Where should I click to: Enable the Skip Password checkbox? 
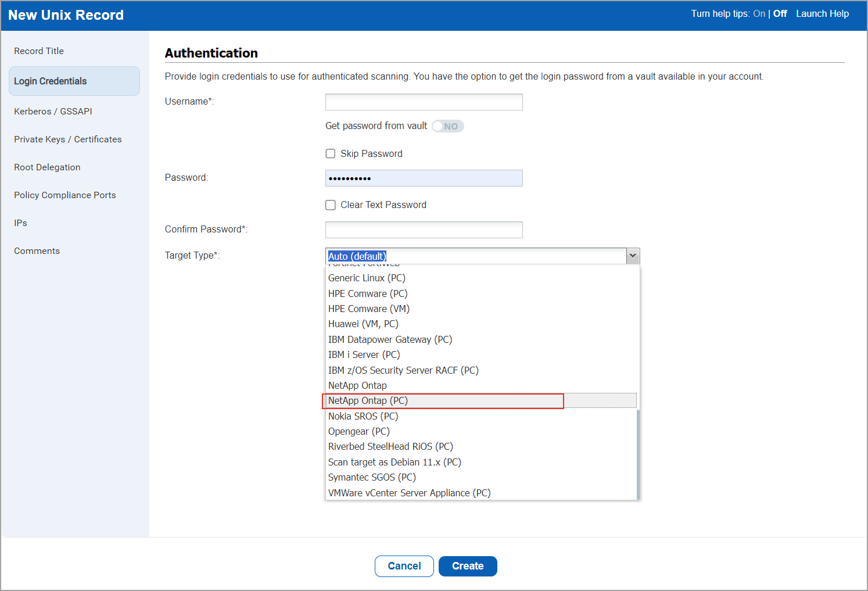pyautogui.click(x=331, y=153)
